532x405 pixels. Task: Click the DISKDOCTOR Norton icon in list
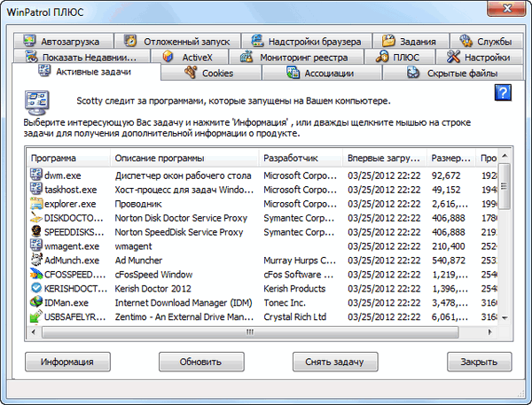tap(36, 218)
